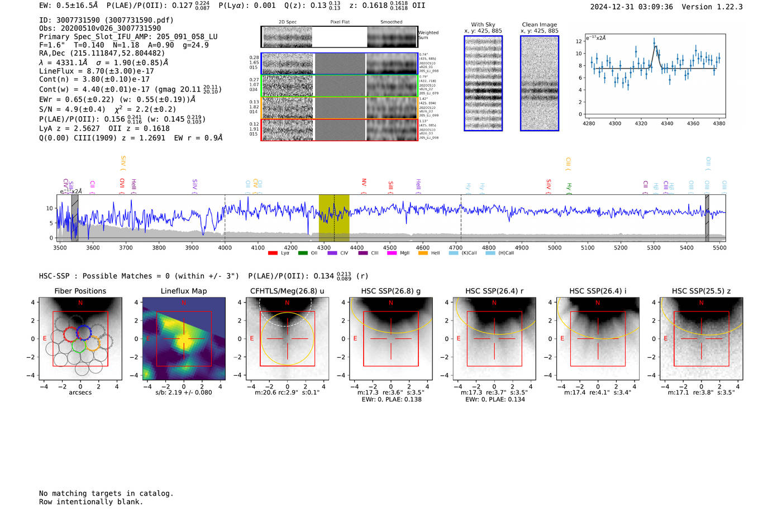Click the Fiber Positions plot with colored circles
This screenshot has height=532, width=782.
tap(80, 339)
